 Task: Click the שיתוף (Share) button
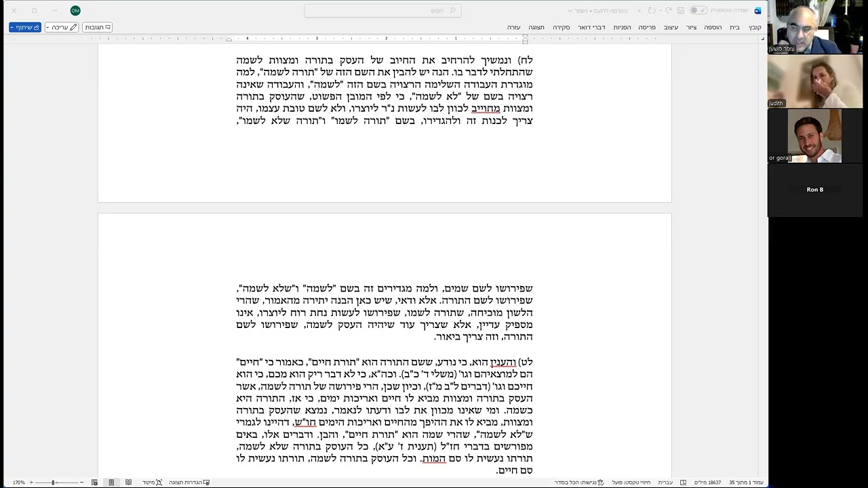pyautogui.click(x=25, y=27)
